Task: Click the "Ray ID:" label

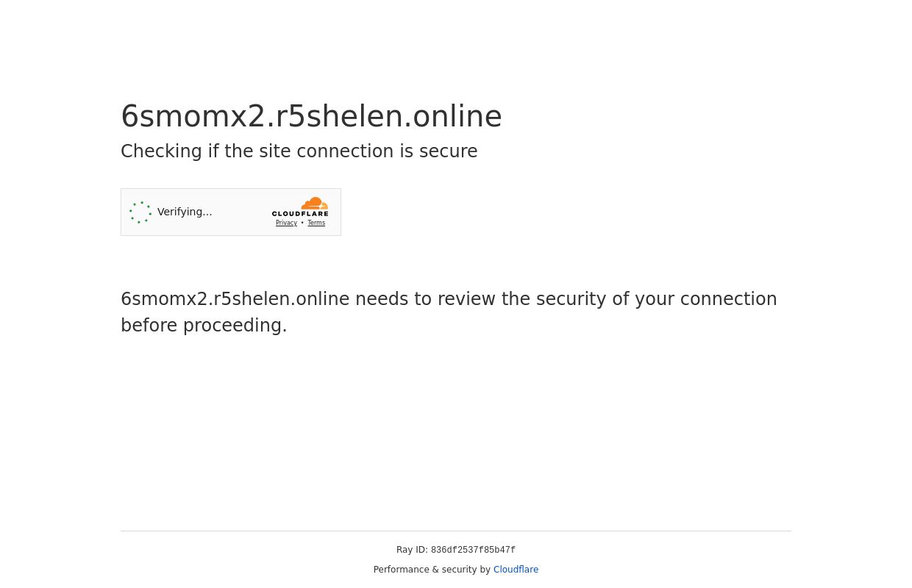Action: 412,550
